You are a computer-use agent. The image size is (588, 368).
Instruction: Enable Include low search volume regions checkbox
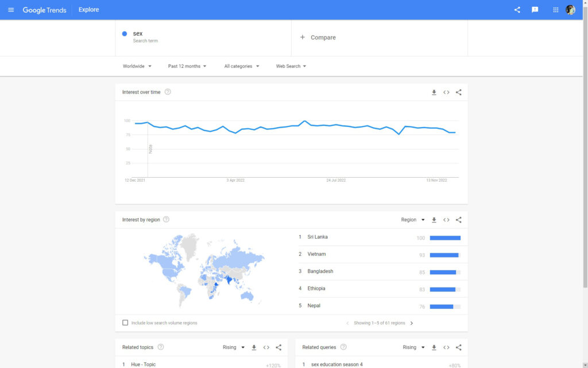coord(125,323)
